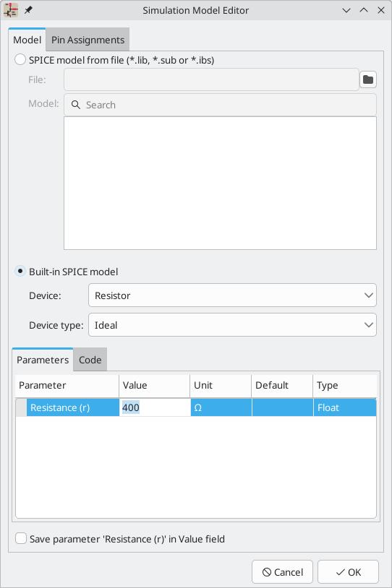Click the magnifier icon in Model search

(76, 105)
